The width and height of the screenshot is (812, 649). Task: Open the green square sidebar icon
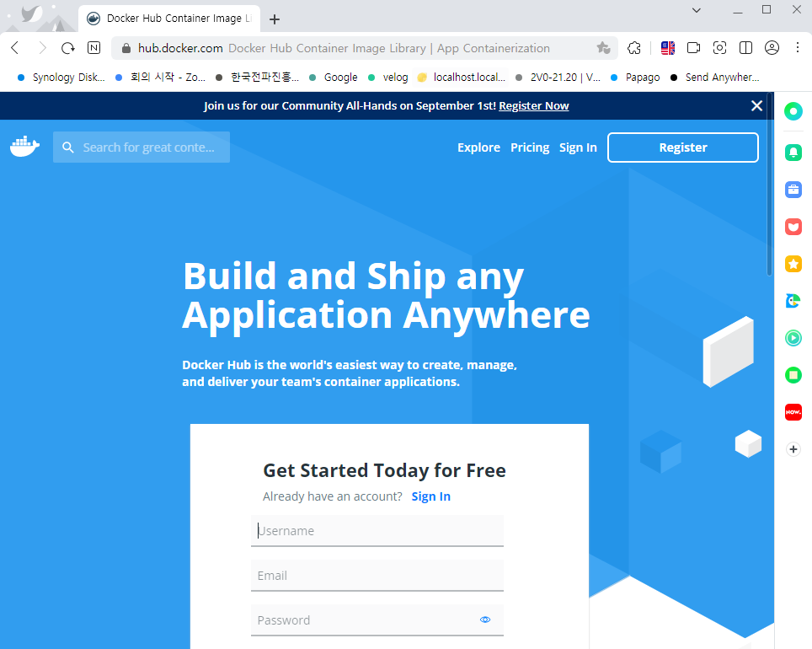tap(793, 375)
